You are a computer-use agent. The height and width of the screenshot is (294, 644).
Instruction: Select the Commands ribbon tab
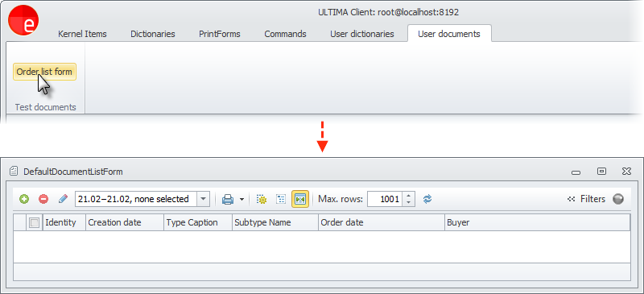pyautogui.click(x=285, y=34)
